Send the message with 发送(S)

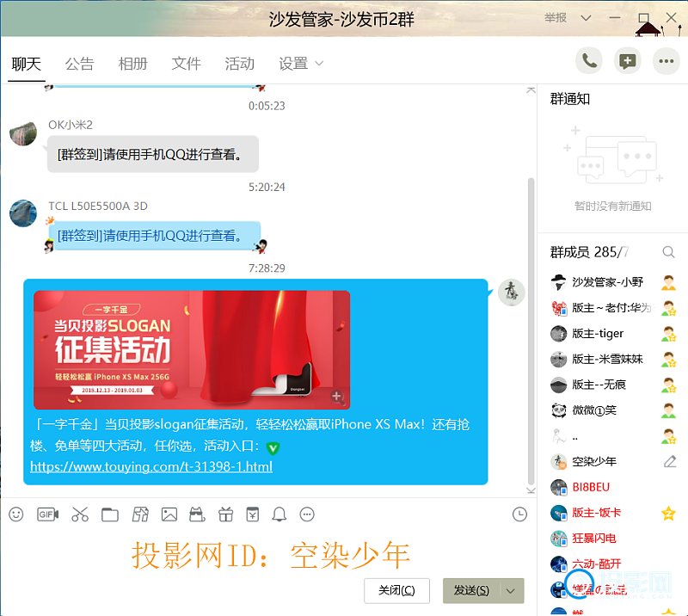tap(470, 591)
